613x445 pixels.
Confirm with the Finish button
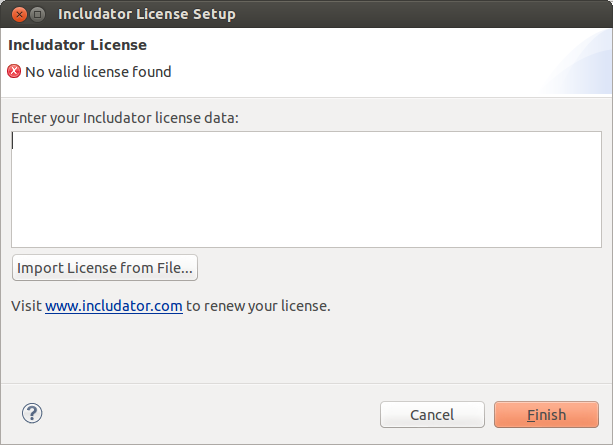tap(546, 414)
